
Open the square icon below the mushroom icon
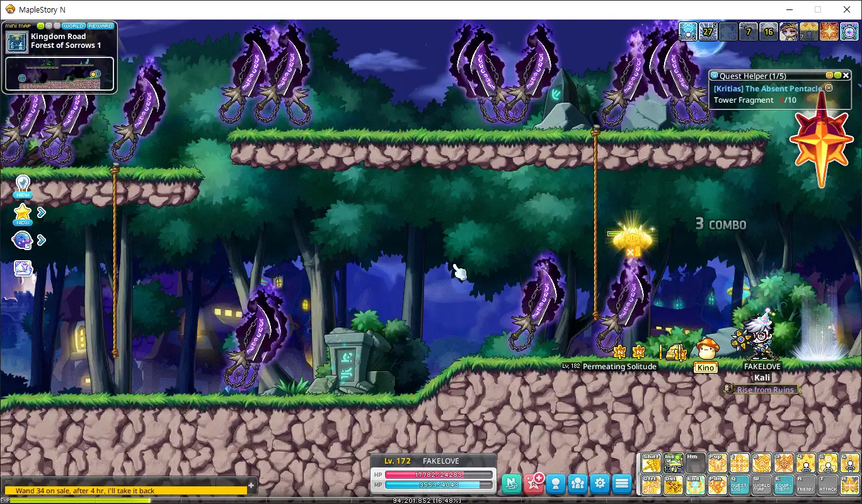click(23, 268)
